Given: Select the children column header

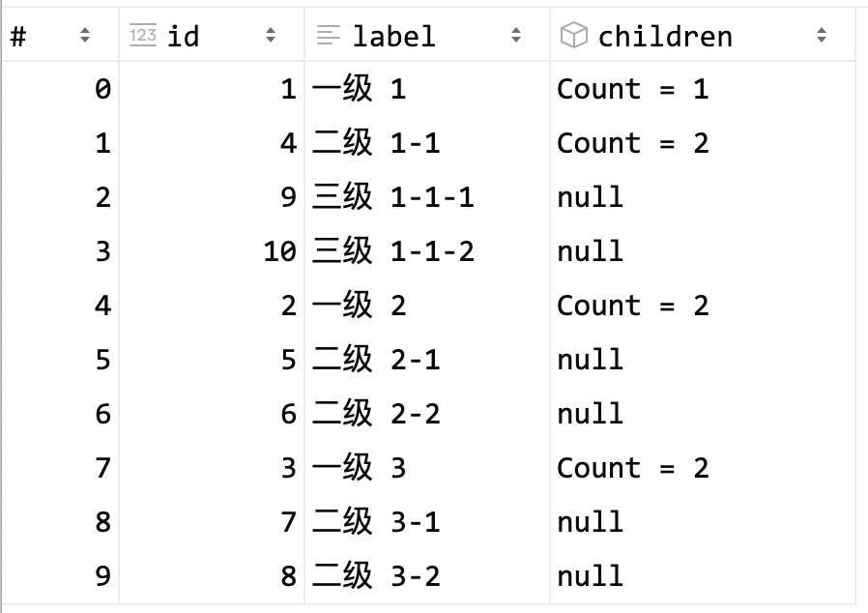Looking at the screenshot, I should point(703,36).
